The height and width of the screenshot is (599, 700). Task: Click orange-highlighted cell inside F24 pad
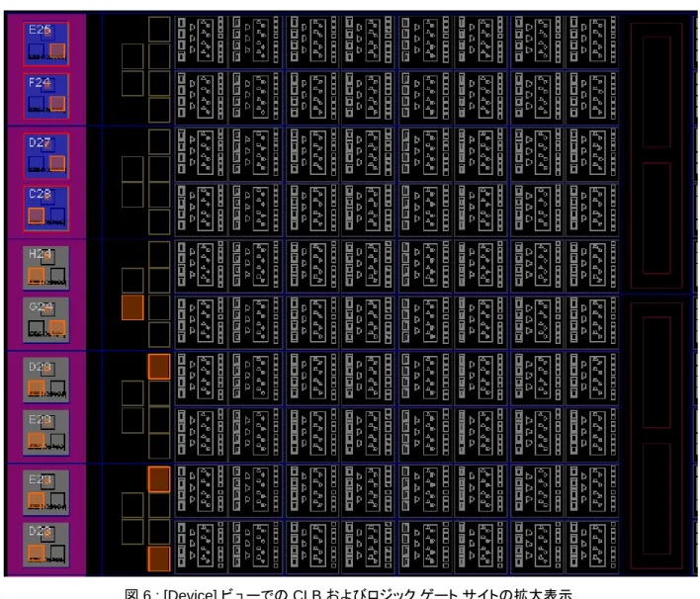point(57,103)
